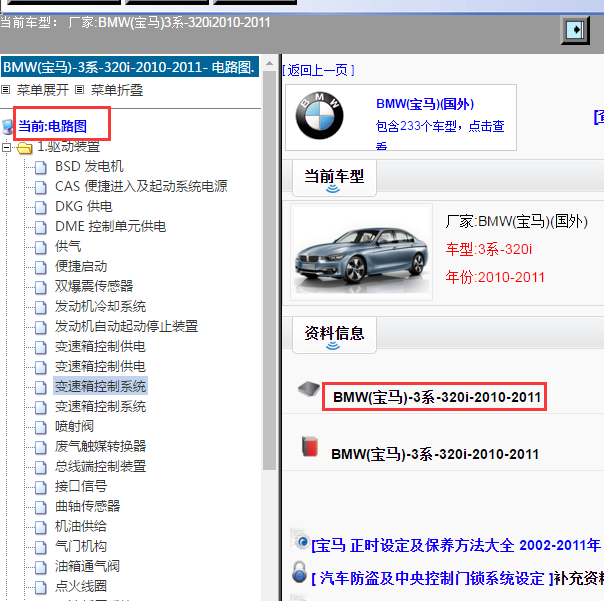Image resolution: width=604 pixels, height=601 pixels.
Task: Click the folder icon of 1.驱动装置
Action: (x=25, y=148)
